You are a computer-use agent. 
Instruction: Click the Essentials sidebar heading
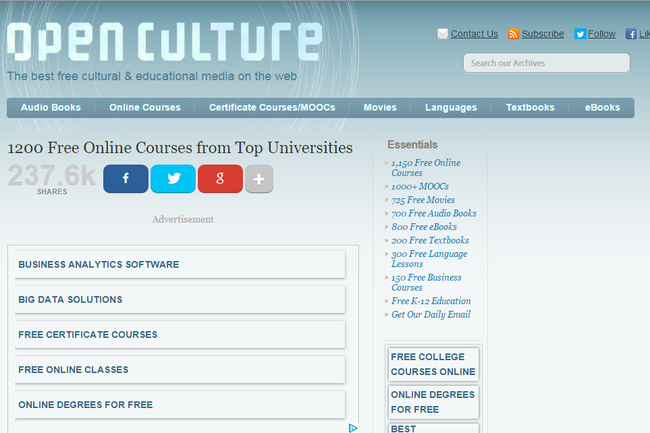point(412,145)
